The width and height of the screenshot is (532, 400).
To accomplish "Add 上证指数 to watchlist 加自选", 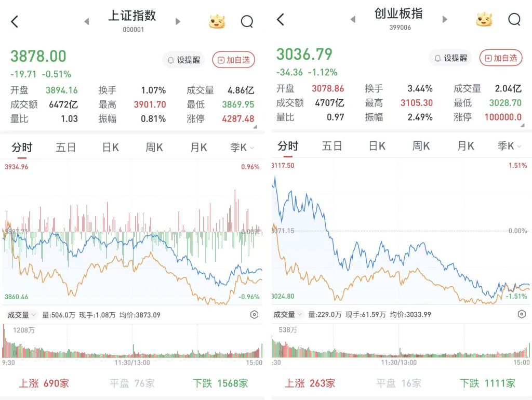I will click(x=234, y=60).
